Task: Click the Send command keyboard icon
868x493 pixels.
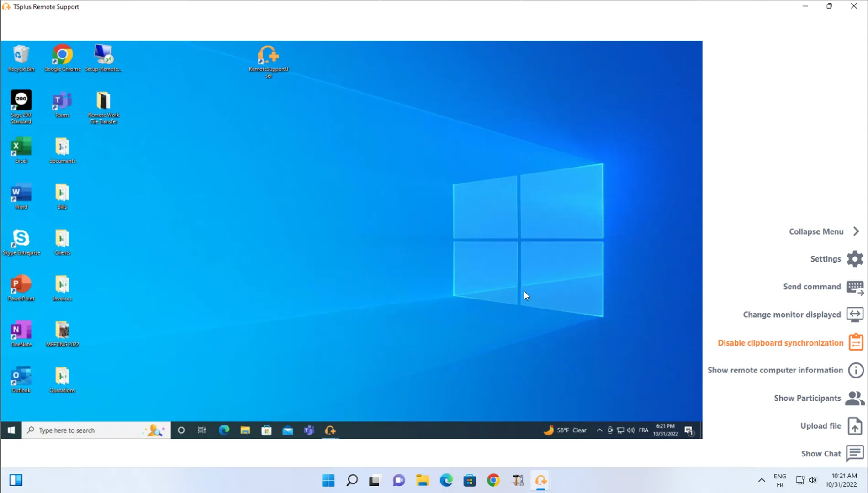Action: 854,287
